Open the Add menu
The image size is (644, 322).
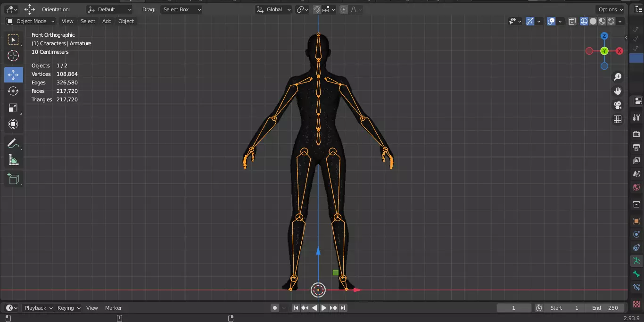(107, 21)
